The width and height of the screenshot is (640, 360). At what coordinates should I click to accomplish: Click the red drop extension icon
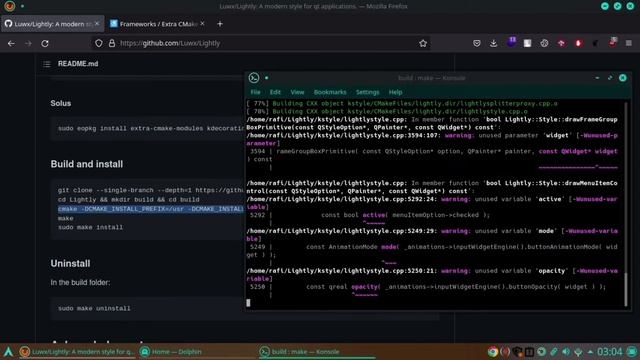pos(578,43)
